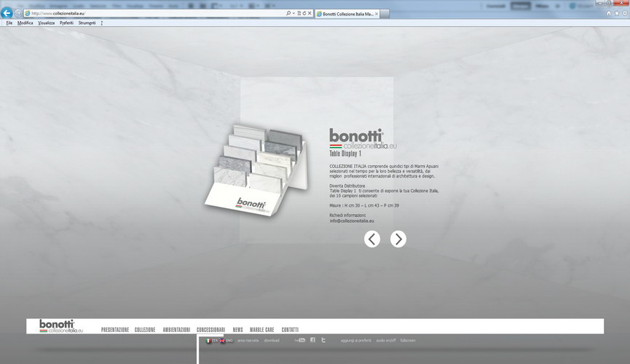Open the YouTube icon in footer
Screen dimensions: 630x364
pyautogui.click(x=300, y=340)
